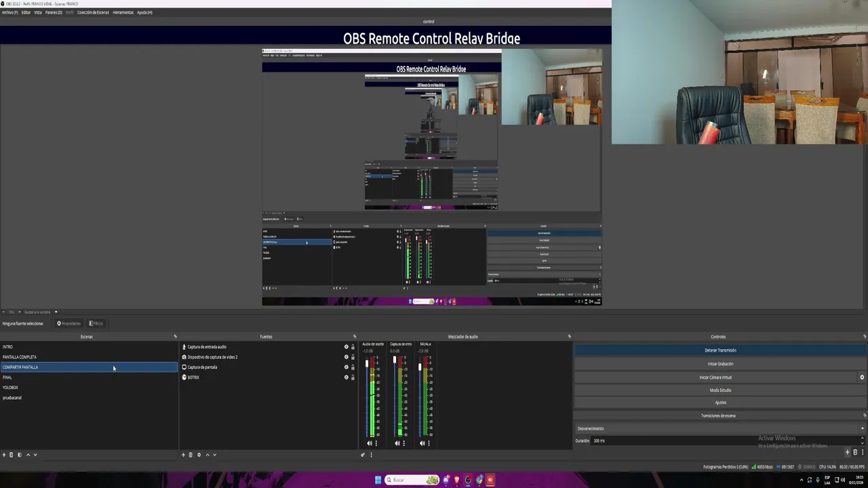Toggle the lock on the BOTRIX source
The height and width of the screenshot is (488, 868).
coord(353,378)
